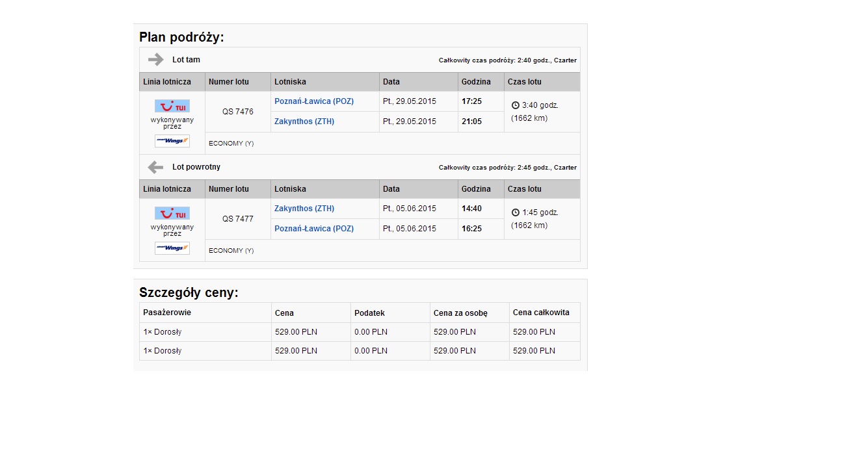Click the clock icon next to 3:40 godz.
Image resolution: width=868 pixels, height=449 pixels.
tap(516, 105)
